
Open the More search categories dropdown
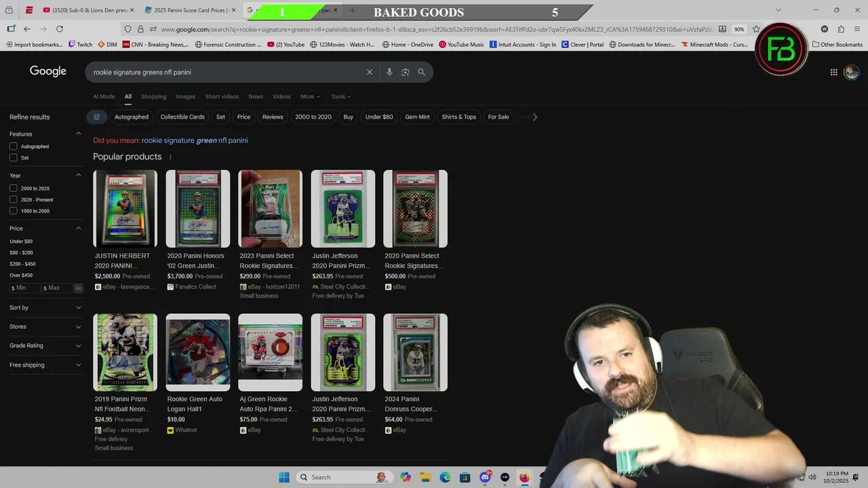pyautogui.click(x=310, y=96)
